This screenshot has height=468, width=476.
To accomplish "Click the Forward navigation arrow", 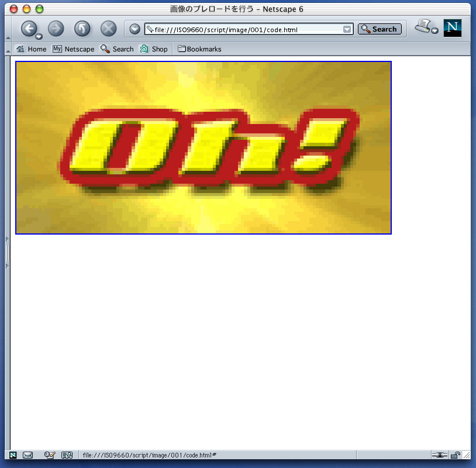I will [56, 29].
